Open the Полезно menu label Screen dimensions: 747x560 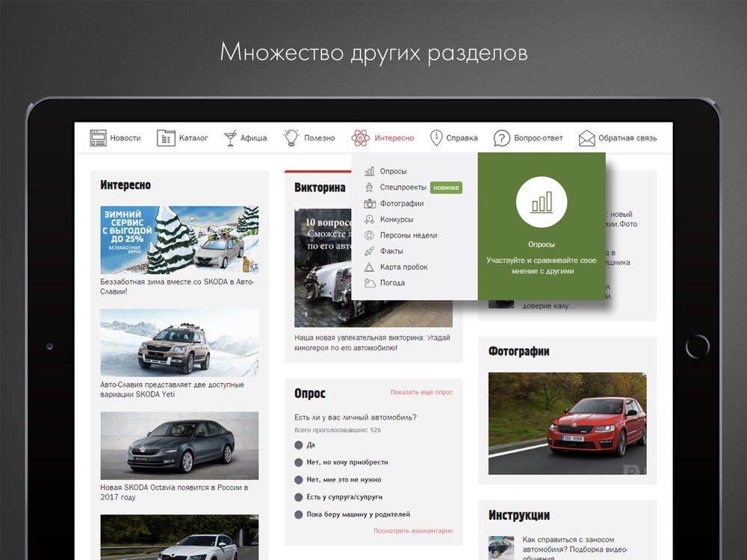point(320,138)
